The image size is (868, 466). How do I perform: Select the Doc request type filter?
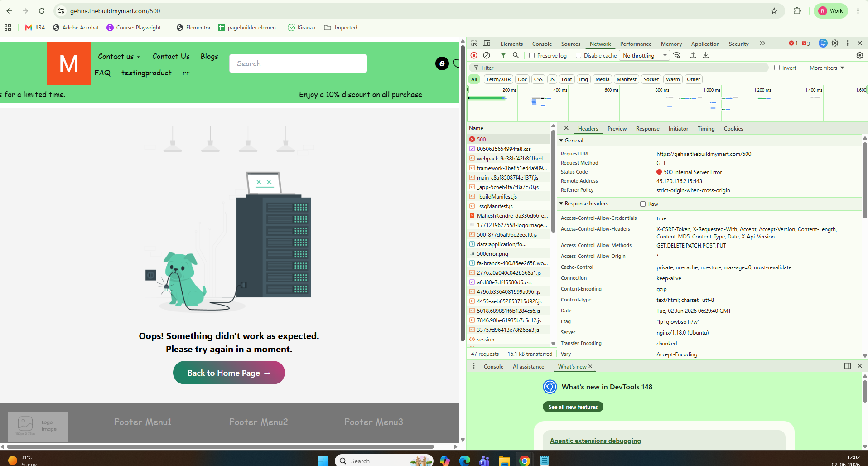522,79
